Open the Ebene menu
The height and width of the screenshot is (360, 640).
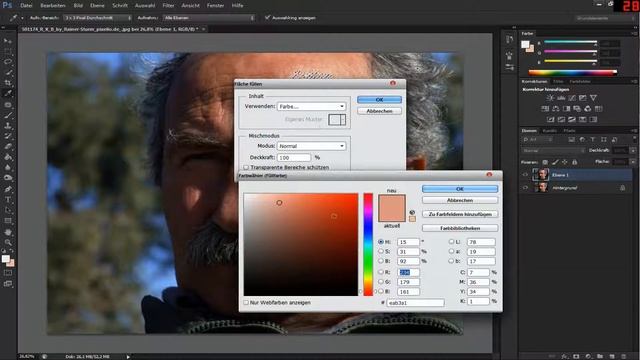97,6
